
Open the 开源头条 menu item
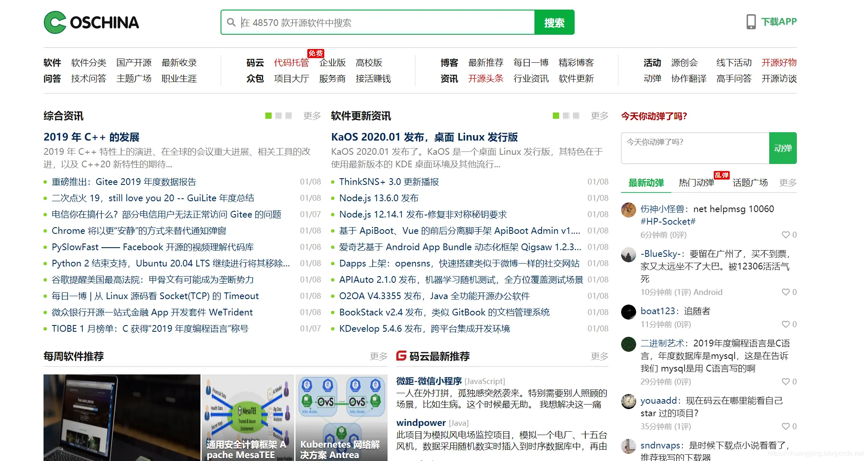tap(486, 78)
